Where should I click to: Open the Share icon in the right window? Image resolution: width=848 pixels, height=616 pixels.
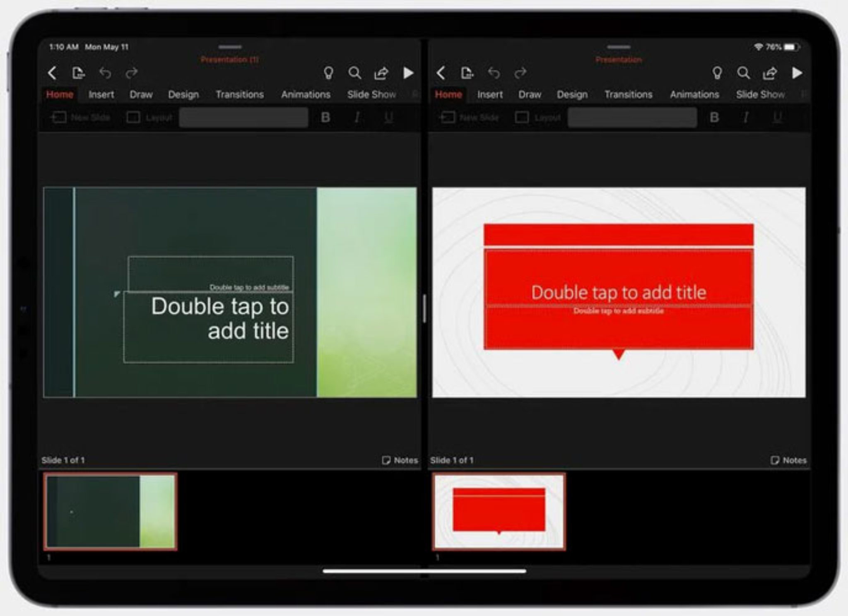(x=769, y=73)
